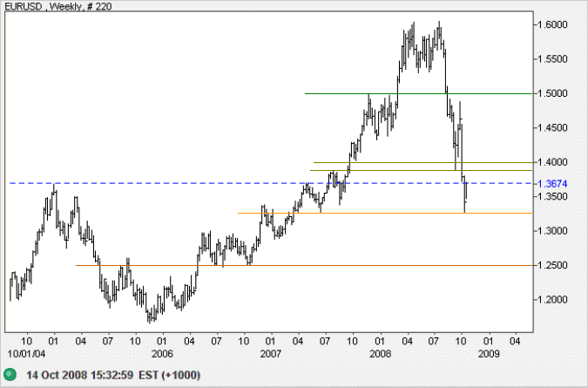Click the 1.6000 price axis label
This screenshot has width=588, height=388.
click(552, 24)
